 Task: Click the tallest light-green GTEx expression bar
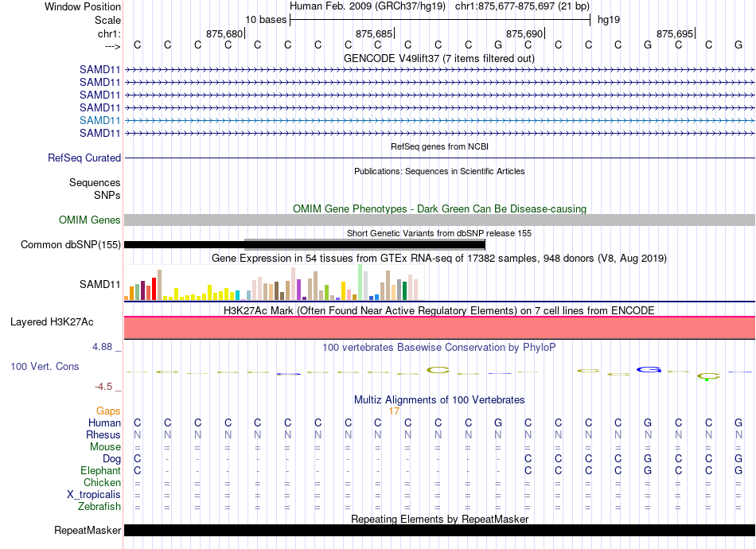click(360, 282)
